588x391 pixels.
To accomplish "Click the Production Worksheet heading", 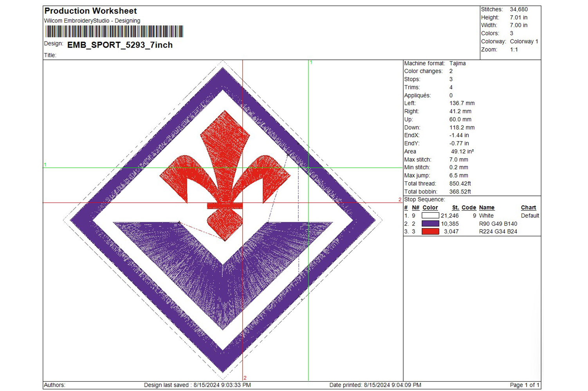I will click(90, 11).
